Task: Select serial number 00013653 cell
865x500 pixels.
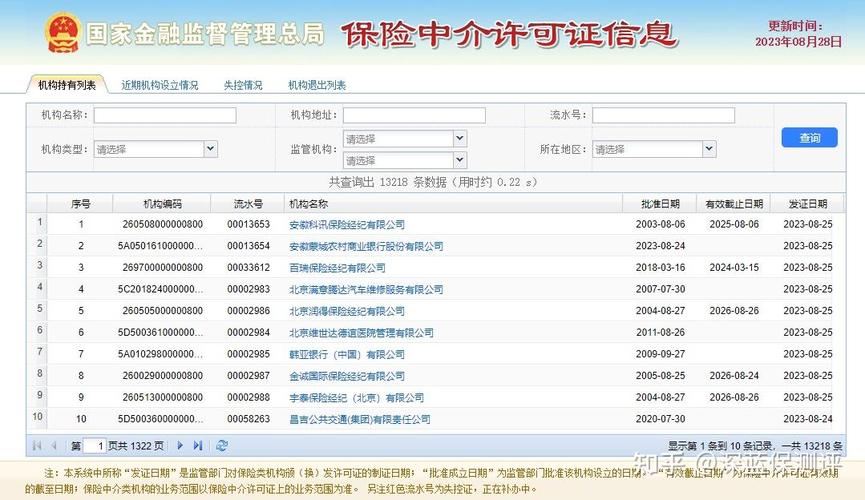Action: (x=248, y=224)
